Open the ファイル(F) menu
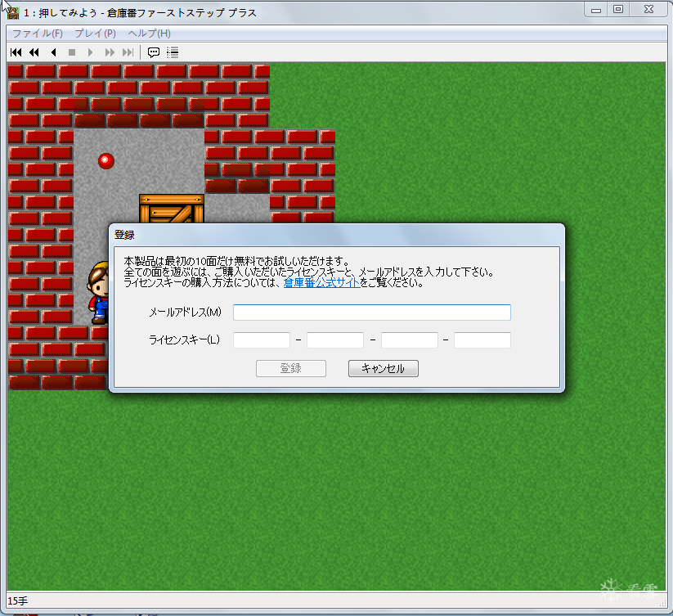This screenshot has width=673, height=616. [x=38, y=33]
